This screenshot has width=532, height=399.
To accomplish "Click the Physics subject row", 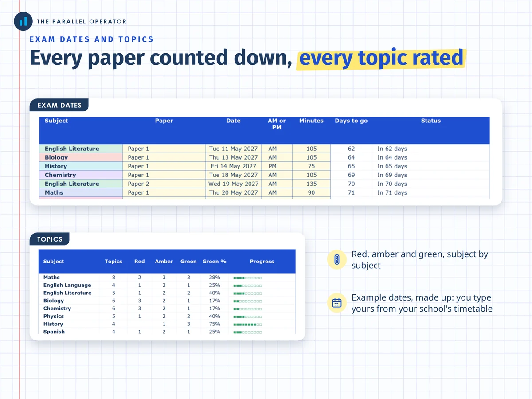I will point(167,316).
